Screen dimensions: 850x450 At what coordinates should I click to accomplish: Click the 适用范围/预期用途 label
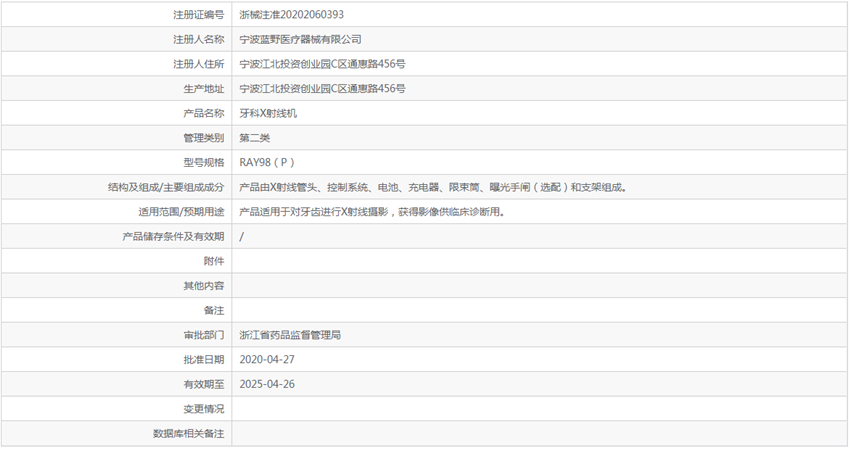[181, 211]
